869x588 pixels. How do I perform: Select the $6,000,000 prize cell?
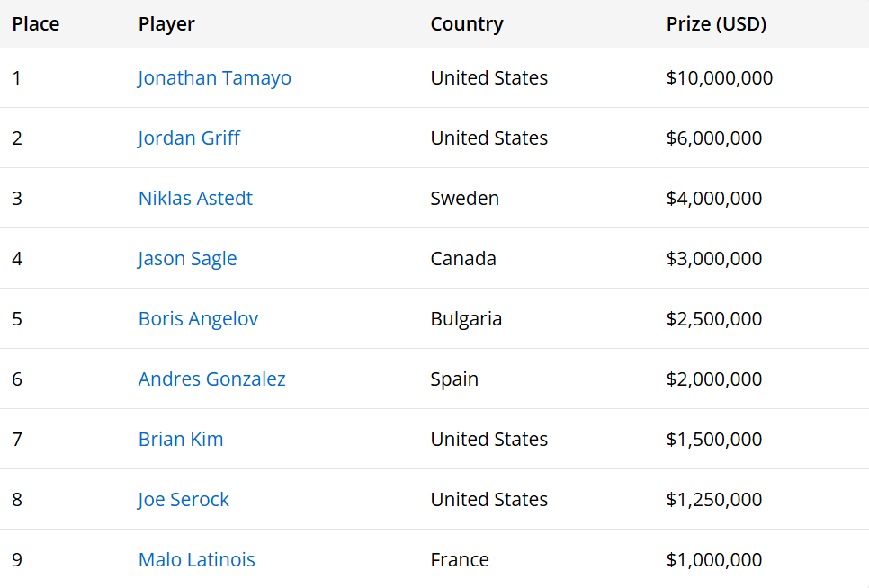coord(713,138)
